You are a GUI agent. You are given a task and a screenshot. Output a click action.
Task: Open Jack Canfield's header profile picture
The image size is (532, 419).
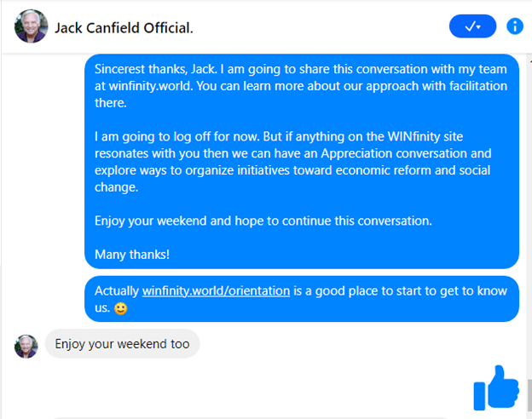(31, 27)
